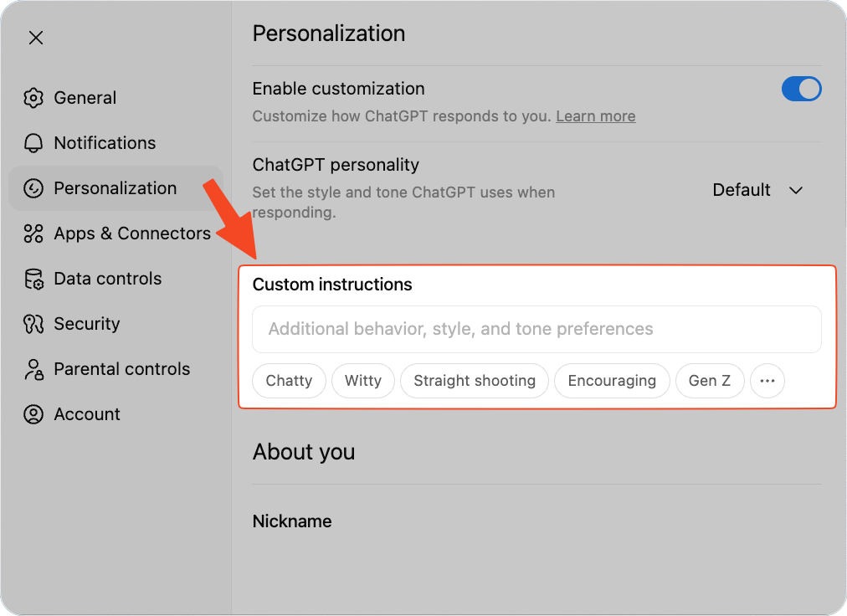
Task: Expand more style options with ellipsis
Action: (x=767, y=381)
